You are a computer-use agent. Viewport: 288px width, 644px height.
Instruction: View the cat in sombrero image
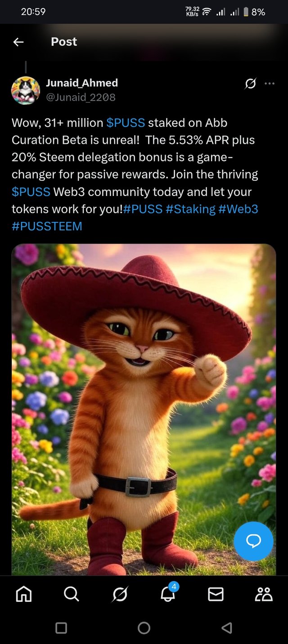coord(144,409)
